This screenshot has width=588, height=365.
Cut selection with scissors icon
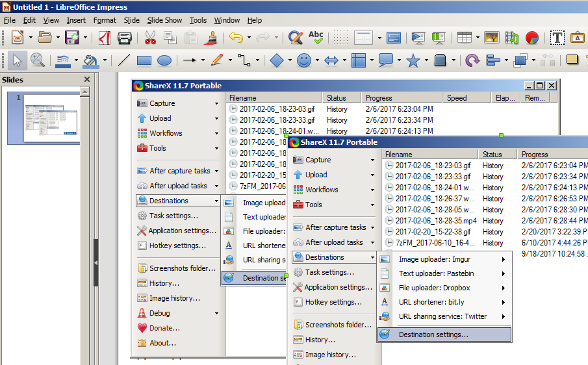[x=150, y=38]
